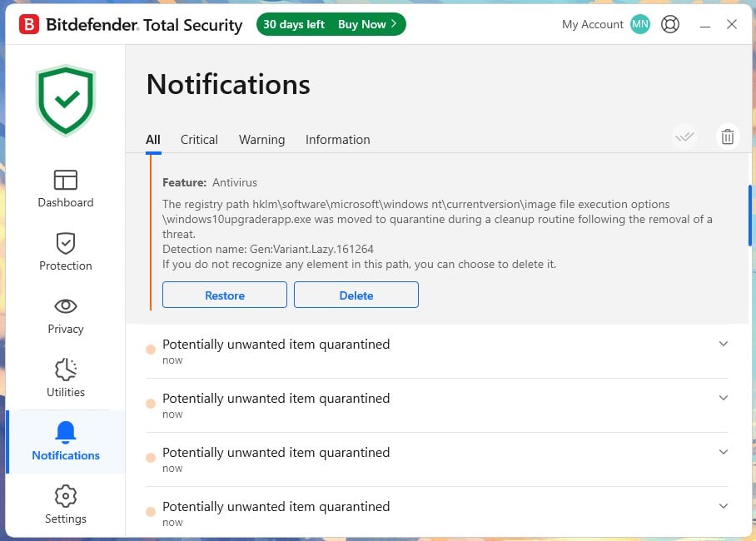
Task: Delete the quarantined registry item
Action: (356, 295)
